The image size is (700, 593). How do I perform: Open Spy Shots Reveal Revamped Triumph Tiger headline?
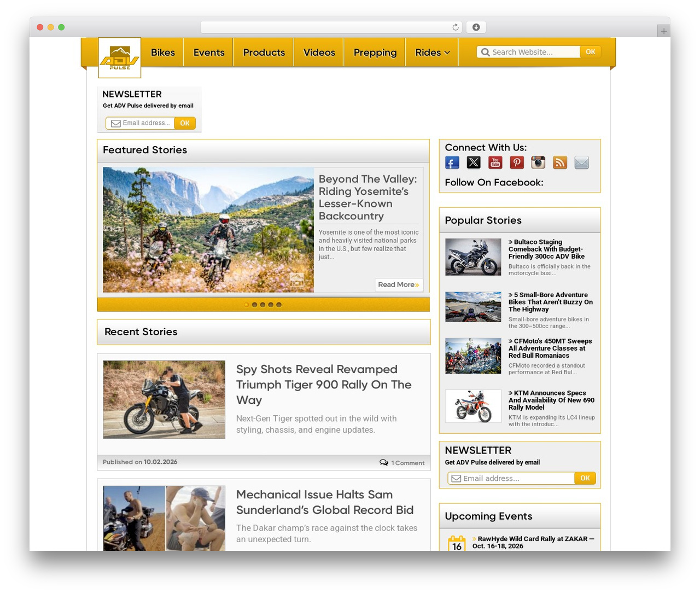(x=324, y=385)
